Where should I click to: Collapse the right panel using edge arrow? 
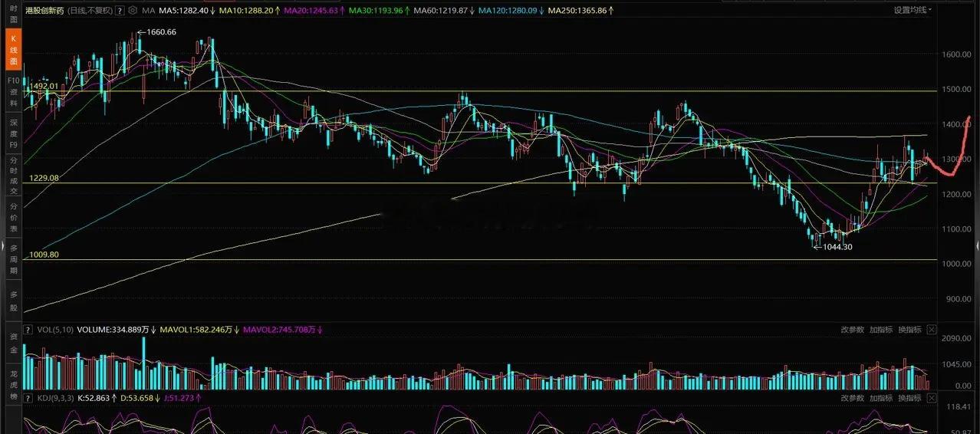click(x=976, y=245)
